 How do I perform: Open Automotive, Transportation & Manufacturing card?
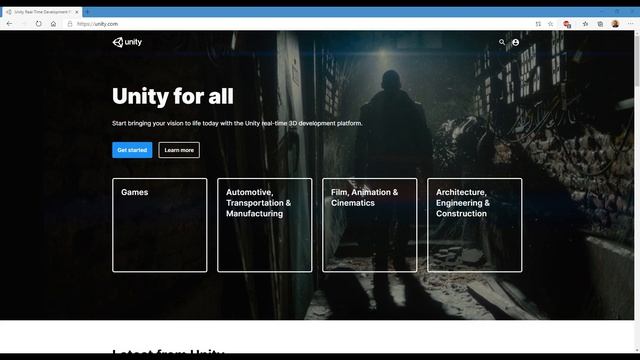pyautogui.click(x=264, y=225)
